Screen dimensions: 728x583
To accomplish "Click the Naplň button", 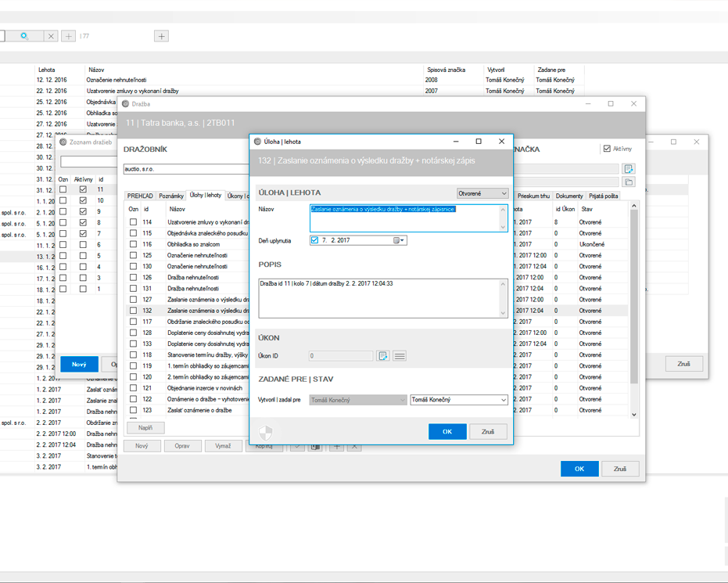I will [x=145, y=428].
